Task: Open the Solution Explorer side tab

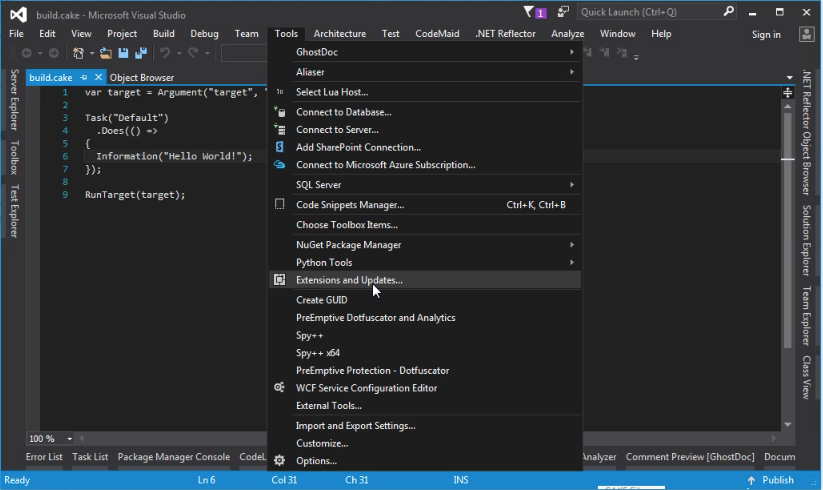Action: (x=806, y=240)
